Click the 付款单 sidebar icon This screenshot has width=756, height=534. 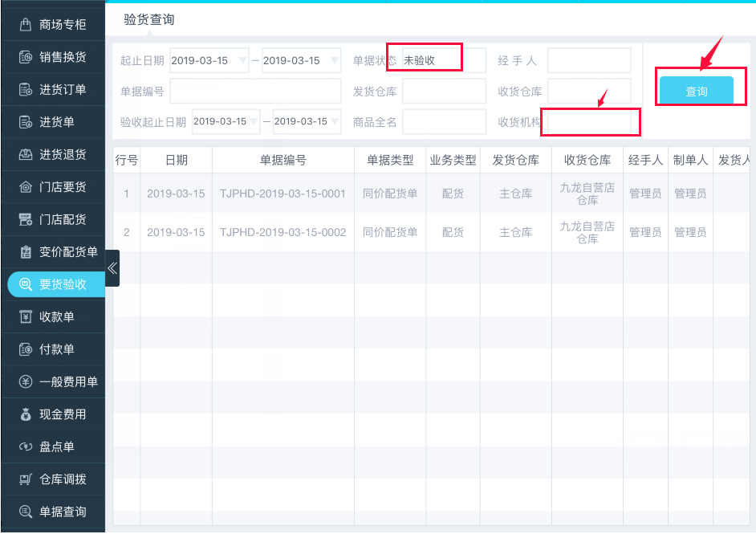pyautogui.click(x=26, y=349)
